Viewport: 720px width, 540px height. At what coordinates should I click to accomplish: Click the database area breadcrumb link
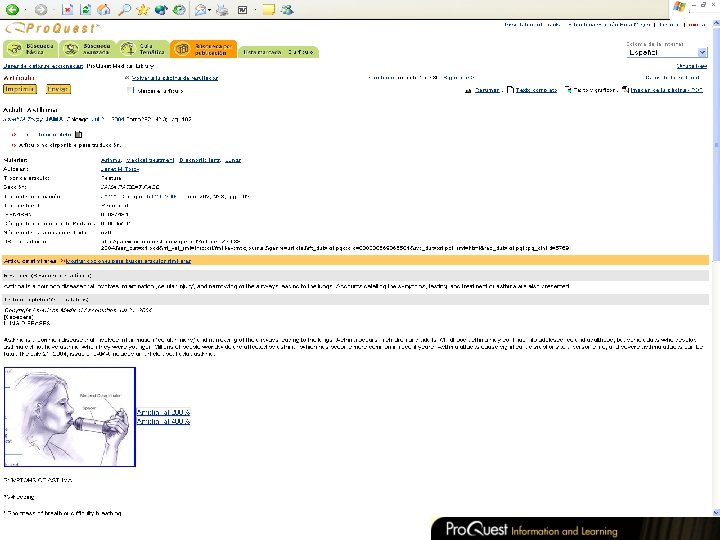coord(43,66)
